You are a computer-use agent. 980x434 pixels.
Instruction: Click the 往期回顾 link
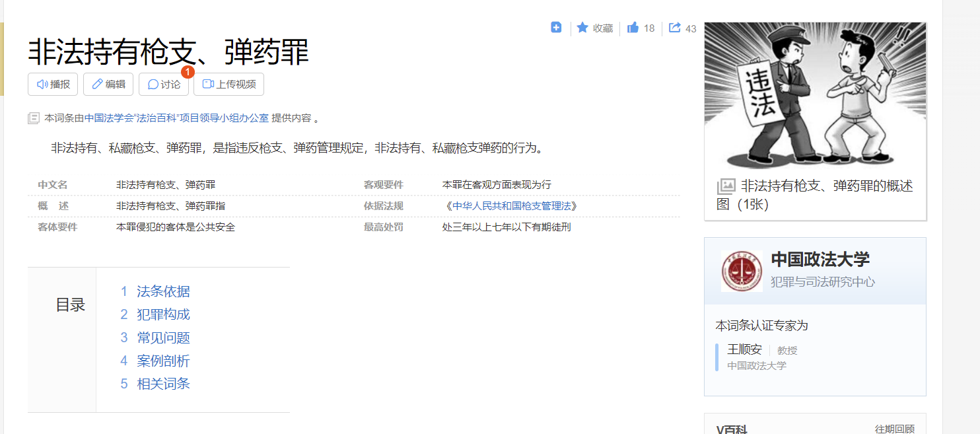point(895,429)
